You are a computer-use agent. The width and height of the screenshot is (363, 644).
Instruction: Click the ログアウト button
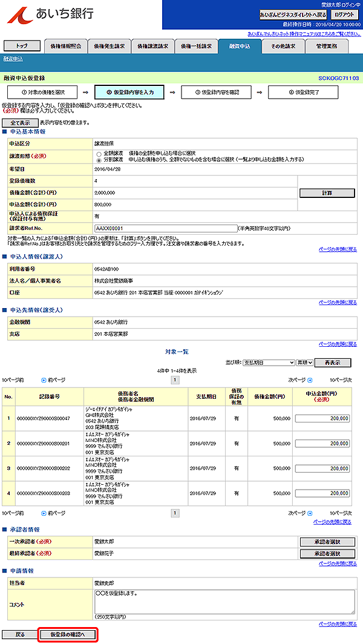point(344,15)
